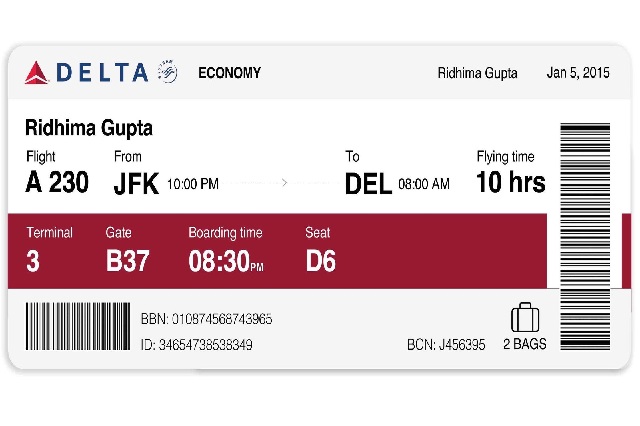Click the BCN: J456395 code
Screen dimensions: 640x426
tap(446, 345)
